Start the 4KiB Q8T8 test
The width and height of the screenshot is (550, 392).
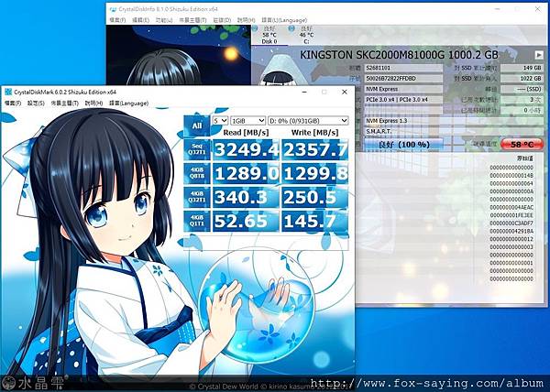click(x=197, y=173)
